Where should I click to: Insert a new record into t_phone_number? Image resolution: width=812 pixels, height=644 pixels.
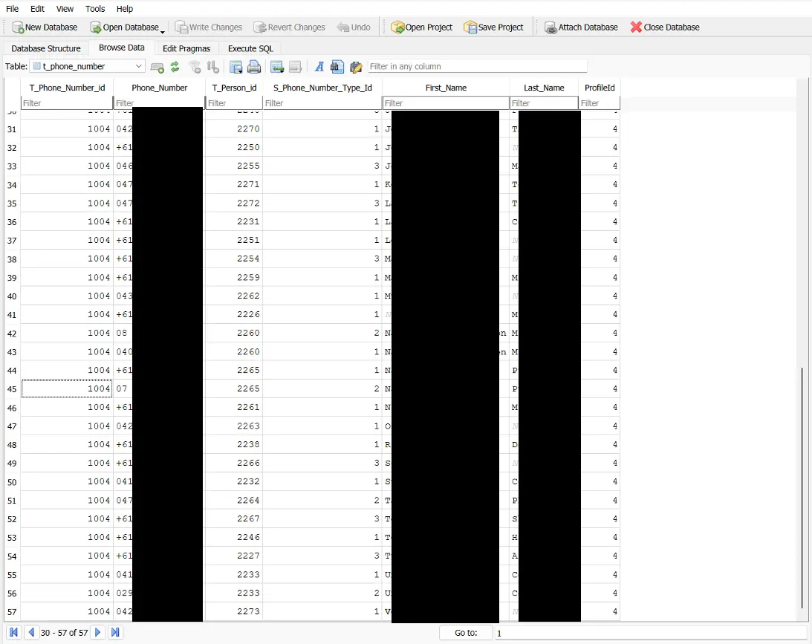(x=157, y=66)
